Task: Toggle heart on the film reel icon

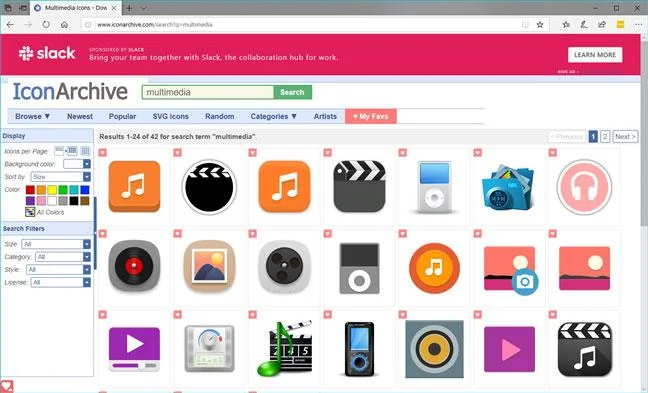Action: pos(253,234)
